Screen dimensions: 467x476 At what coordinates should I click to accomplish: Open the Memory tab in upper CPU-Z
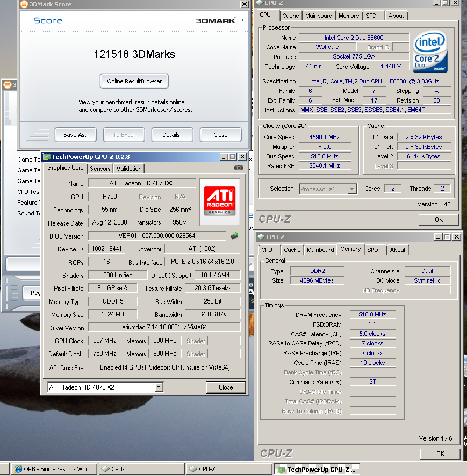click(x=349, y=16)
